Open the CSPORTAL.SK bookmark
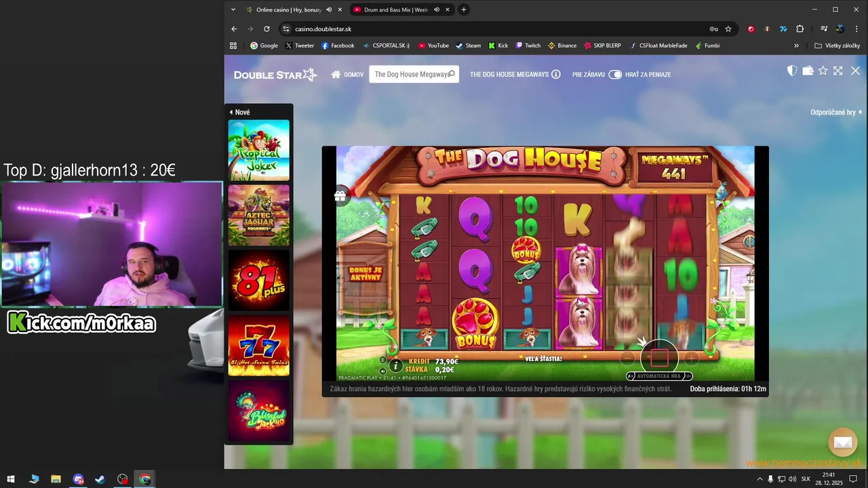 [x=386, y=45]
